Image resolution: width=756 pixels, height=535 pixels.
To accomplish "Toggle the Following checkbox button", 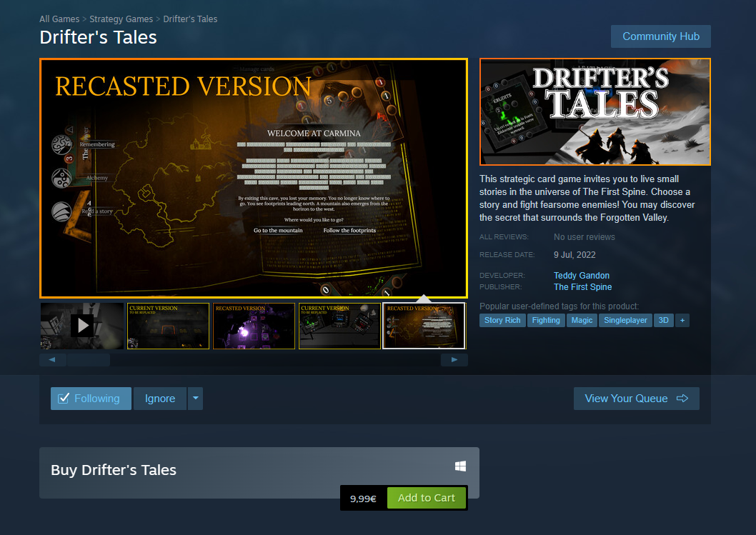I will [91, 399].
